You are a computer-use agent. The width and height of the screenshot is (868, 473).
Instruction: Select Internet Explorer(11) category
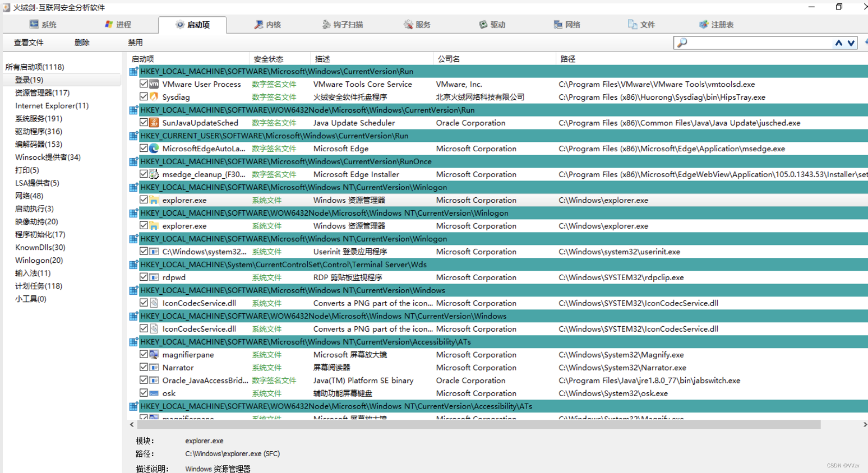point(52,106)
